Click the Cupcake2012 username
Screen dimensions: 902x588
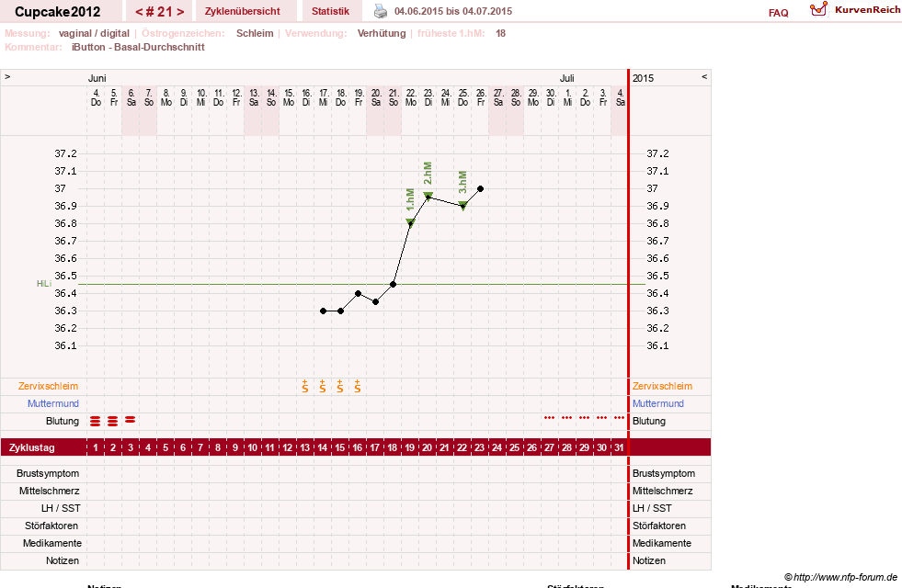[58, 12]
